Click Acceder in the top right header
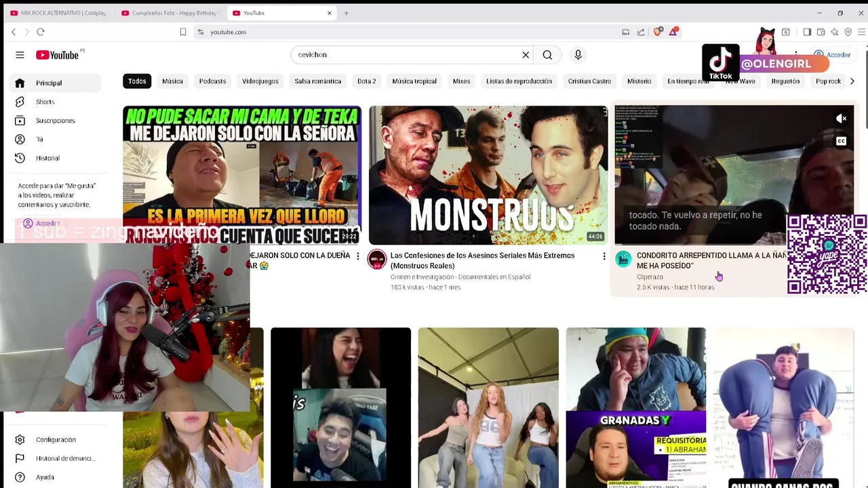The width and height of the screenshot is (868, 488). tap(832, 55)
